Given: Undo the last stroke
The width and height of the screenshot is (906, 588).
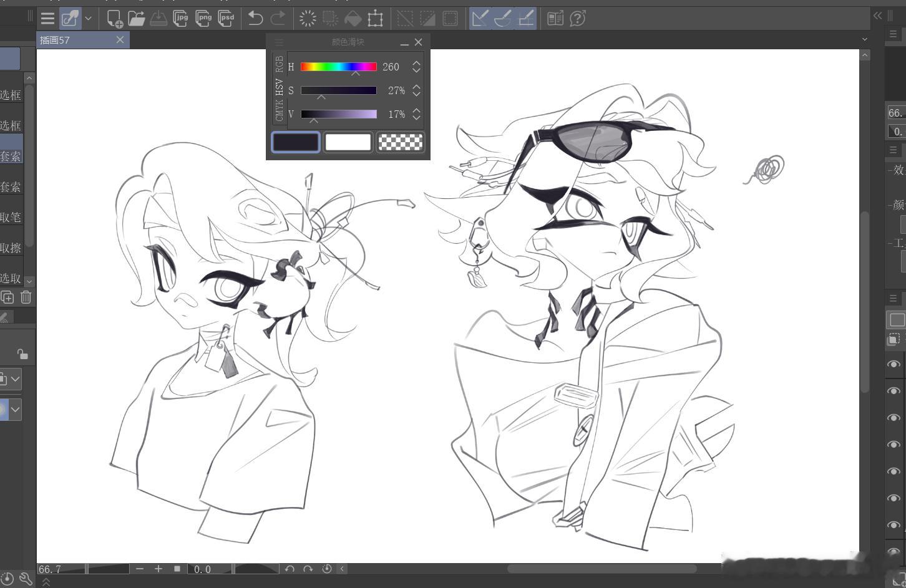Looking at the screenshot, I should tap(255, 19).
